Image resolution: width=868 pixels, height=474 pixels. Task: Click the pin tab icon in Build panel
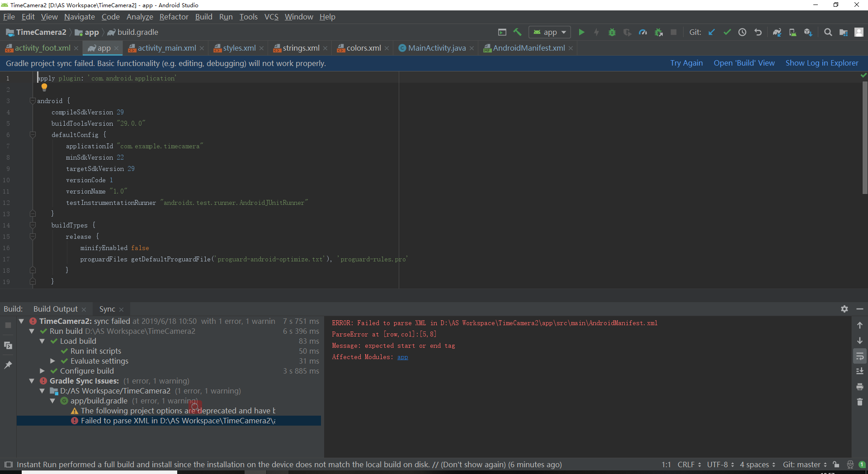(x=8, y=365)
